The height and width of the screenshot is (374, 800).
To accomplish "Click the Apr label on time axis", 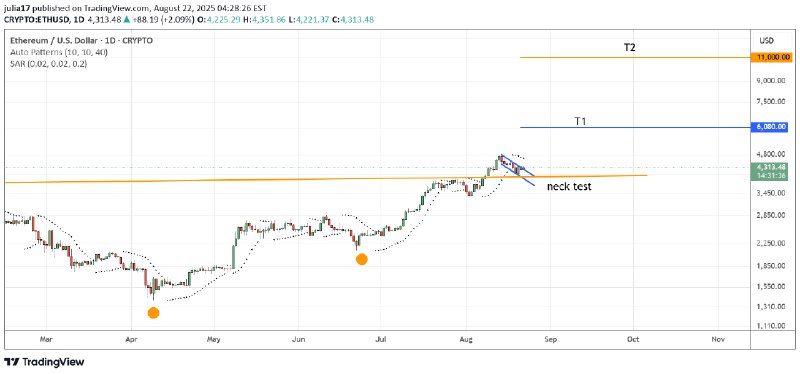I will click(x=132, y=339).
